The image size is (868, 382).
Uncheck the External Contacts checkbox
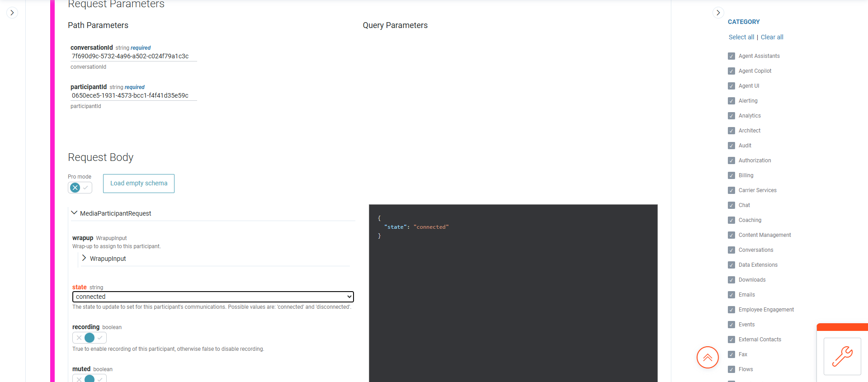(731, 340)
